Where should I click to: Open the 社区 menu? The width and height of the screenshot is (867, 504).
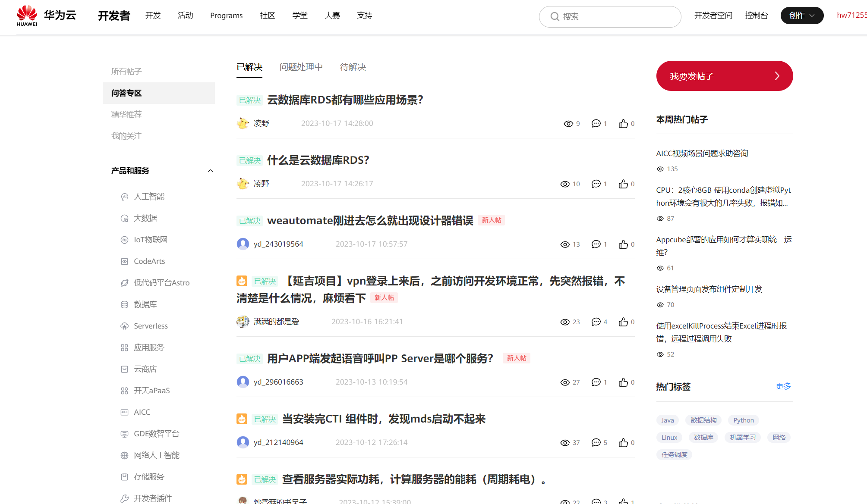coord(268,16)
